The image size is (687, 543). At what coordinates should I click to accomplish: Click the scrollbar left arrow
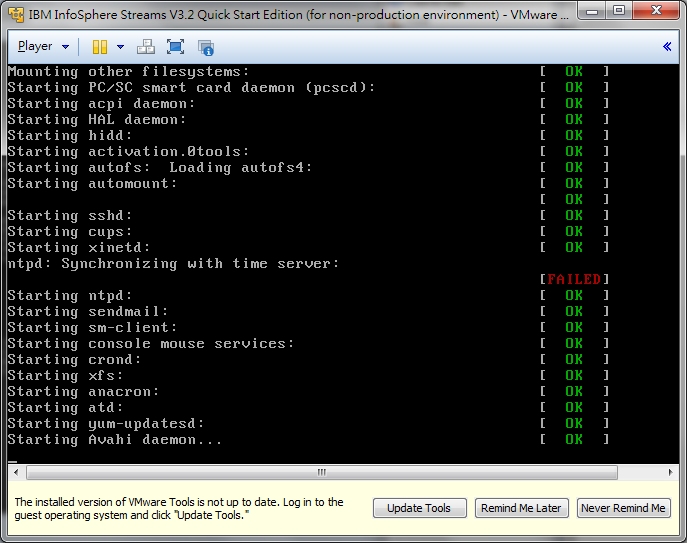coord(16,472)
